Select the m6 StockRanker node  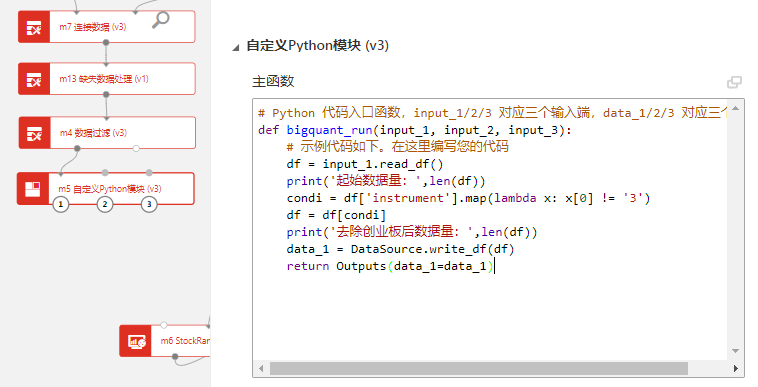click(165, 341)
